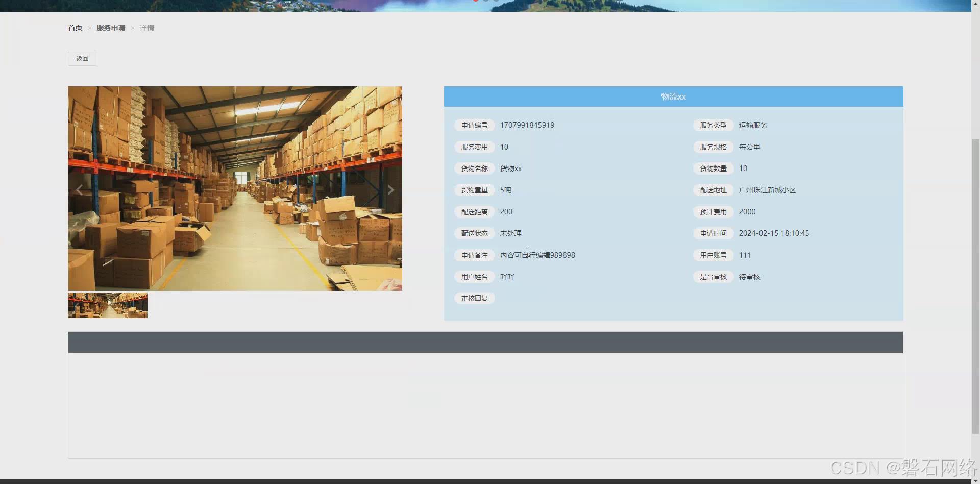Viewport: 980px width, 484px height.
Task: Click the 物流xx panel header
Action: click(673, 96)
